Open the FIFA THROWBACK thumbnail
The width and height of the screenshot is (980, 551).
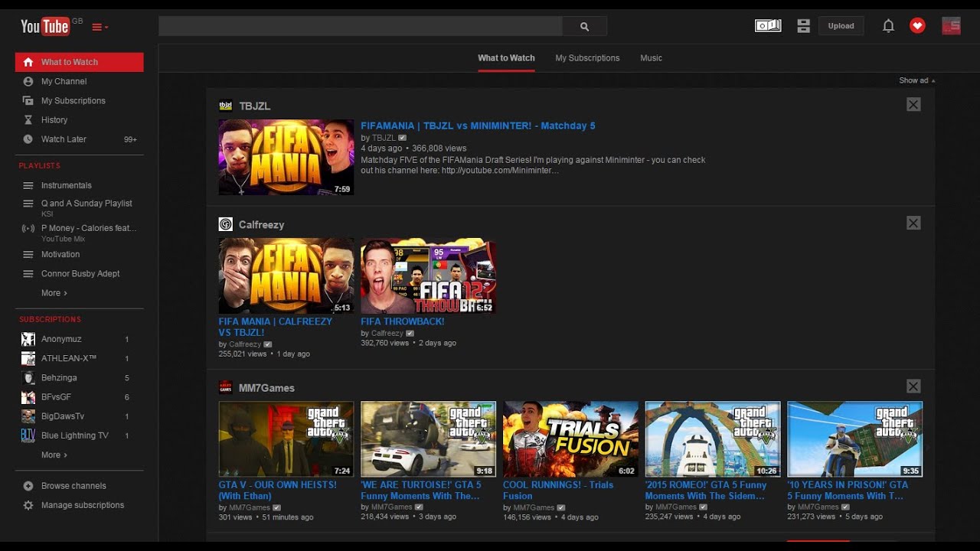428,275
